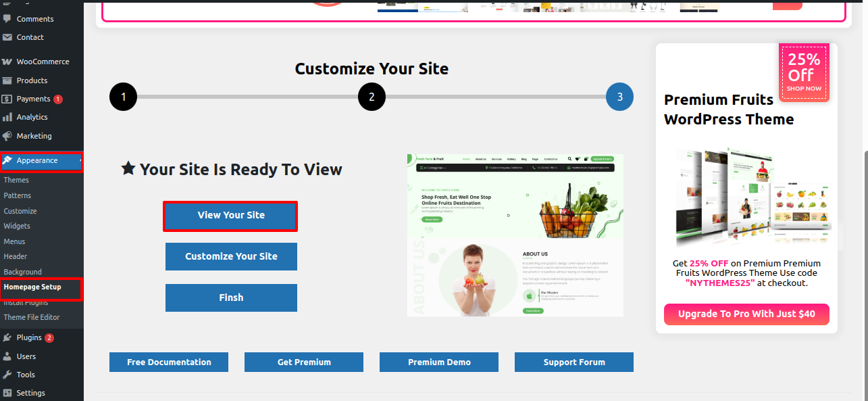Go to Menus under Appearance
The image size is (868, 401).
(x=14, y=241)
